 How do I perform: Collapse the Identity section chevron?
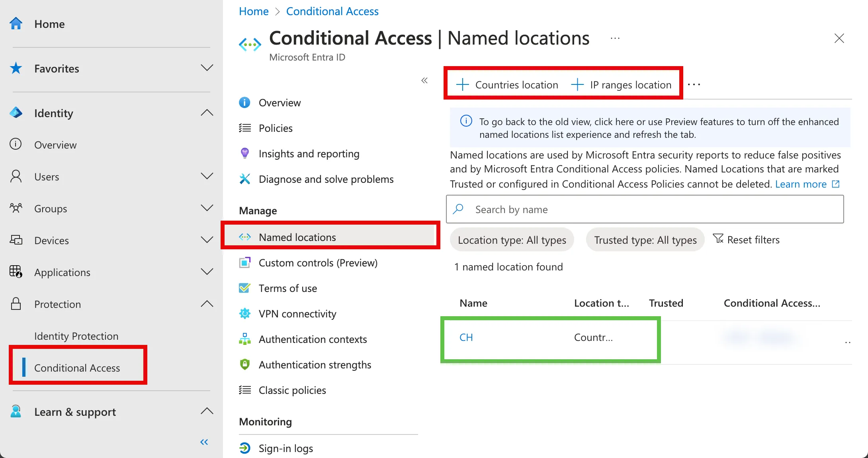(207, 112)
